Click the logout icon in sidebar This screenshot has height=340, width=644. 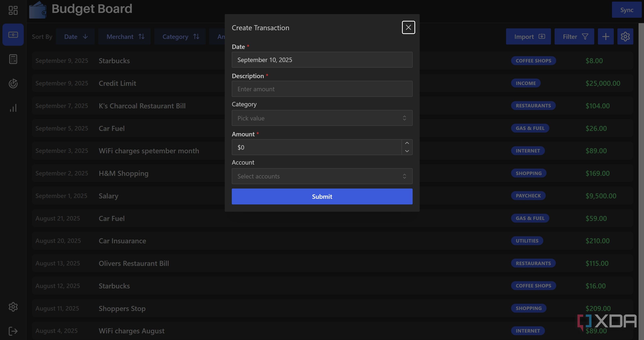click(x=13, y=331)
